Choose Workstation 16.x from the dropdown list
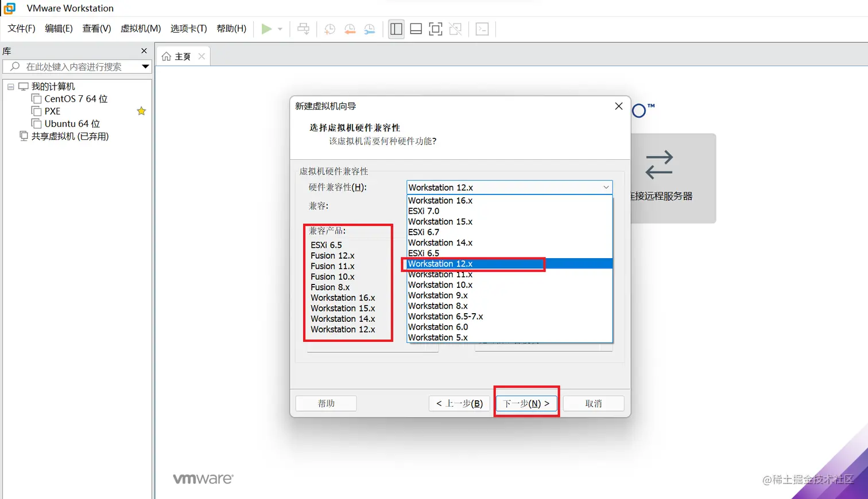This screenshot has height=499, width=868. tap(510, 200)
